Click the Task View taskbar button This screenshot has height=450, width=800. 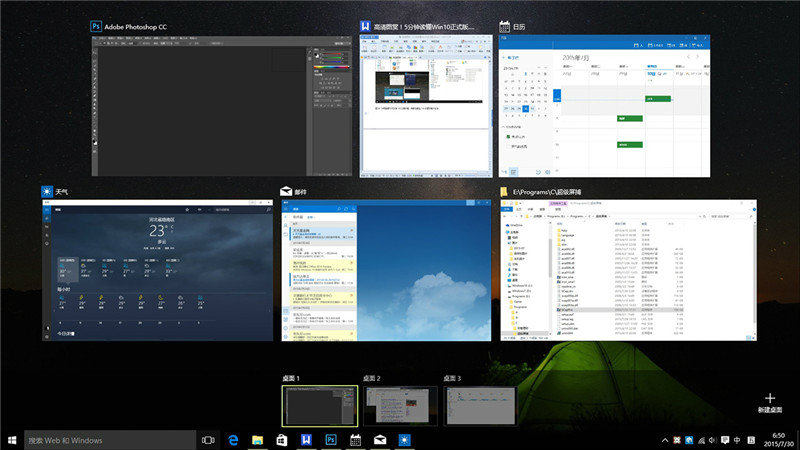point(209,440)
